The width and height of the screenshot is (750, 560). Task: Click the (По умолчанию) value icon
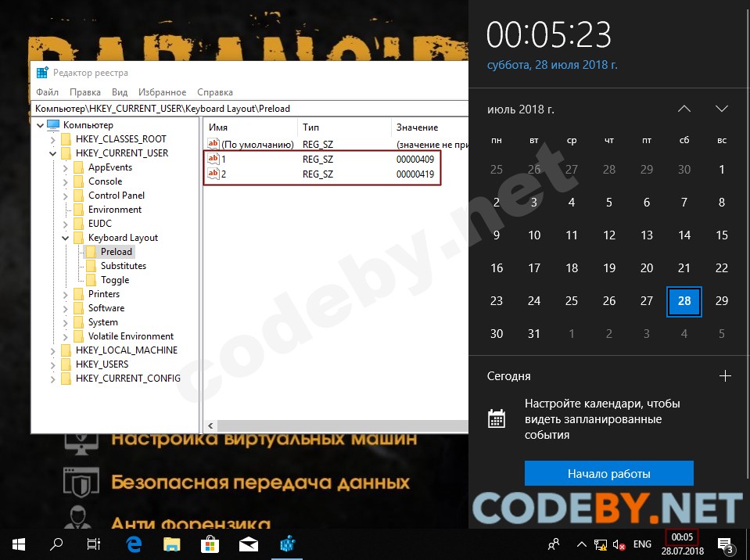tap(214, 143)
